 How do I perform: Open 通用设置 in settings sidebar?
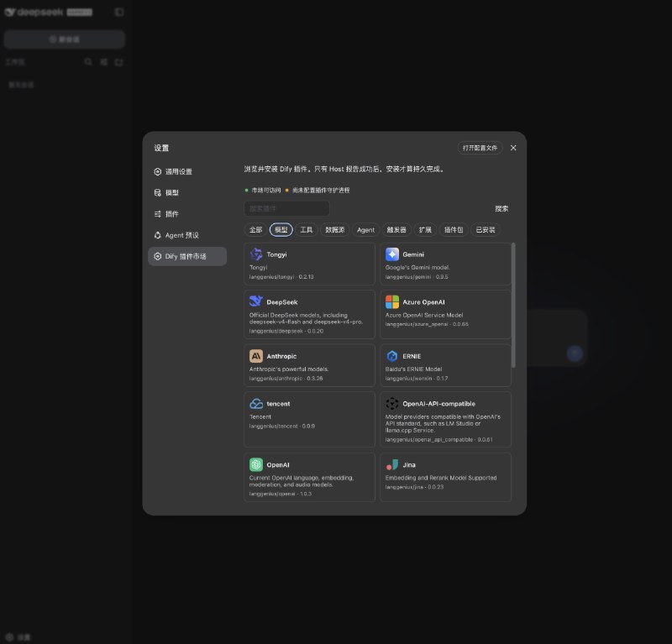[187, 171]
